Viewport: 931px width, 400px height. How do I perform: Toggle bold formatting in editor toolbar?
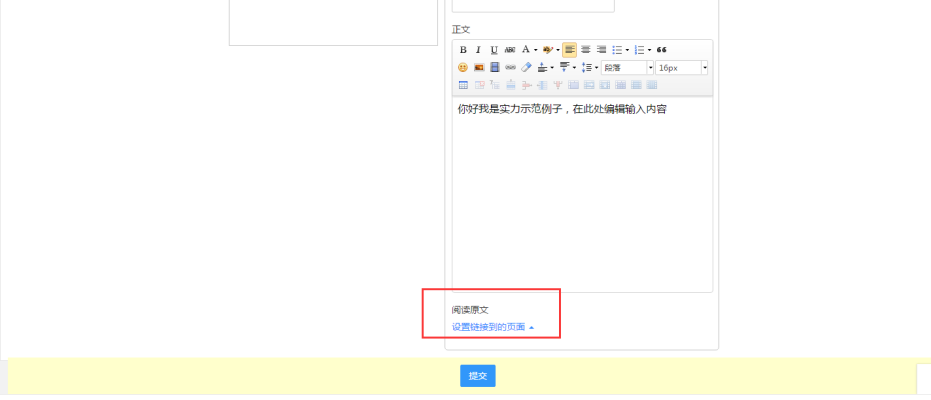(x=463, y=50)
